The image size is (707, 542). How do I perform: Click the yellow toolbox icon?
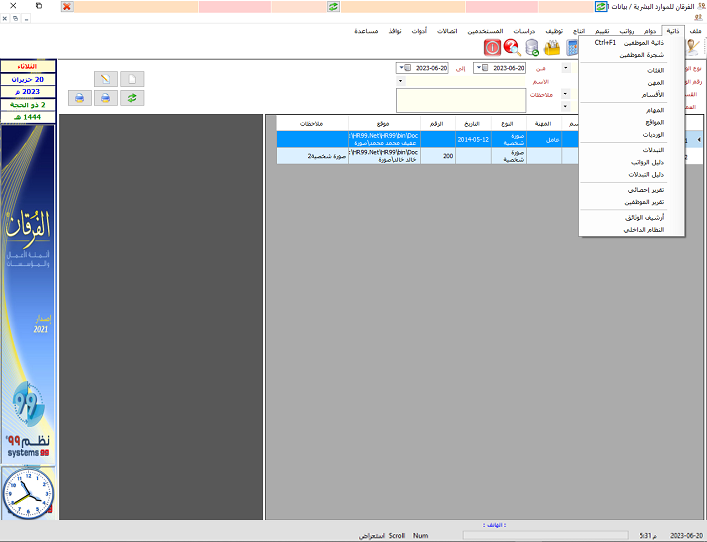point(552,47)
